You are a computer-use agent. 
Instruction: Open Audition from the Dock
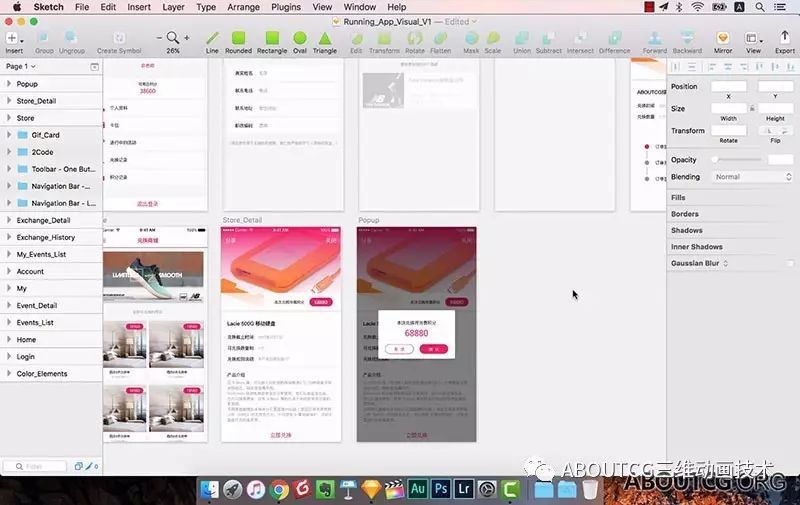pos(417,489)
